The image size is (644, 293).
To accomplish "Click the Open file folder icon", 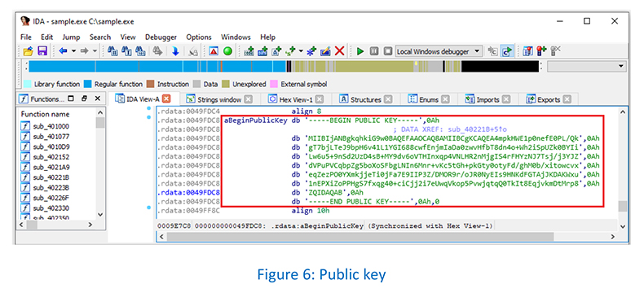I will (x=28, y=51).
